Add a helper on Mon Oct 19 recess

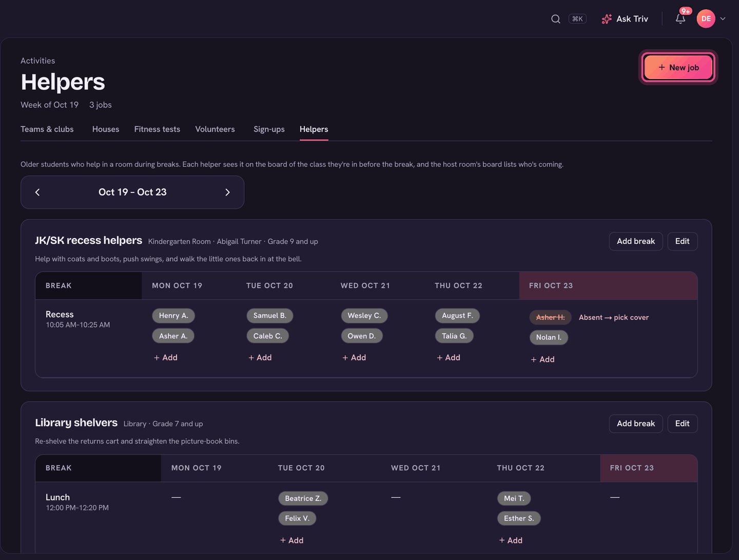pyautogui.click(x=166, y=358)
